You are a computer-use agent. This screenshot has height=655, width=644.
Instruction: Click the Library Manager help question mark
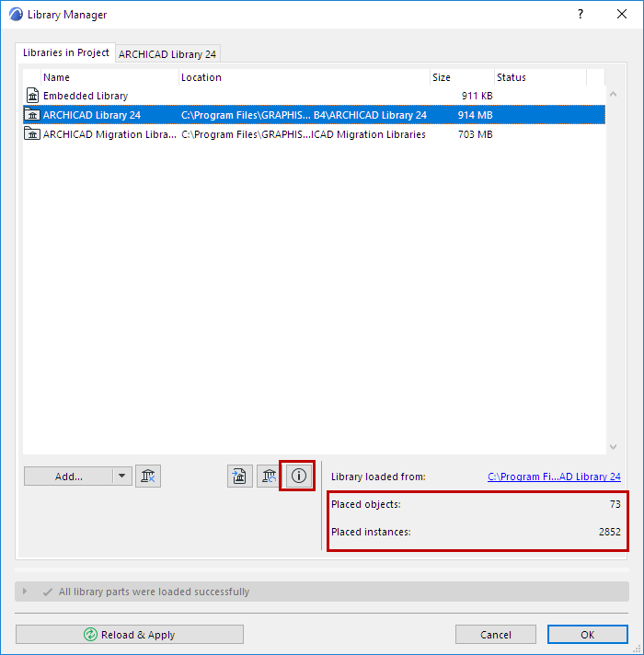click(581, 14)
